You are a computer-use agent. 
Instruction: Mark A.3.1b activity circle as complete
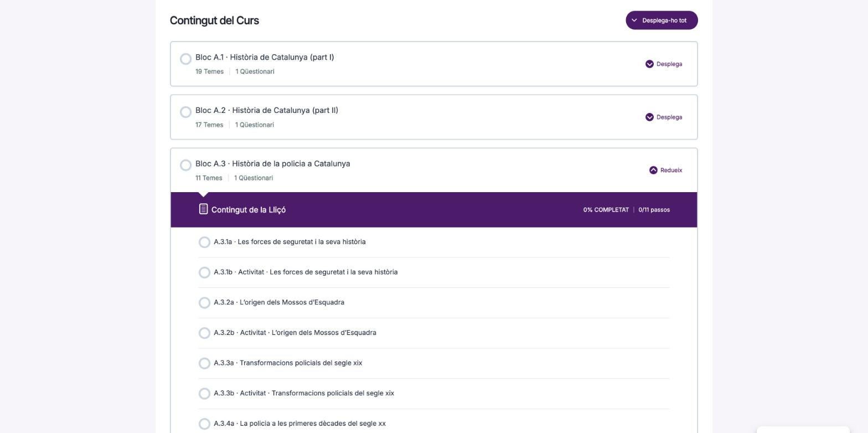point(204,272)
